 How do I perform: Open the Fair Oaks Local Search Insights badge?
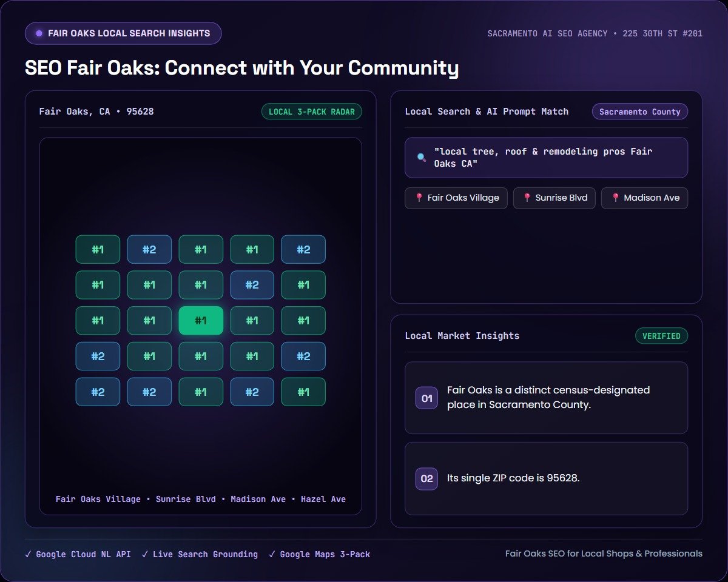pos(123,33)
